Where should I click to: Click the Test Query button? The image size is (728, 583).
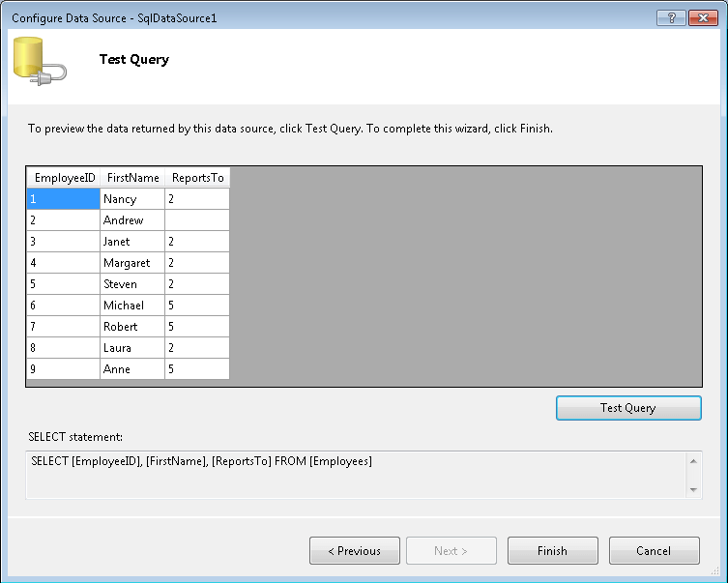(628, 408)
